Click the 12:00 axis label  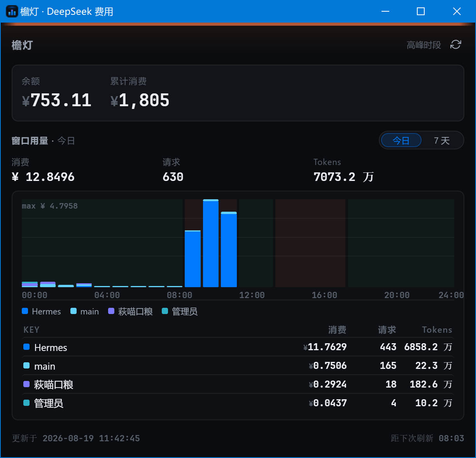pos(252,295)
